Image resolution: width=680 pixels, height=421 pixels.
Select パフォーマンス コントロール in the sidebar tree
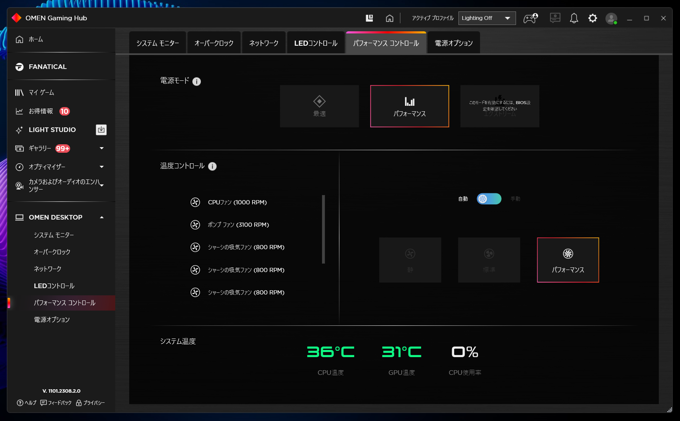click(65, 303)
